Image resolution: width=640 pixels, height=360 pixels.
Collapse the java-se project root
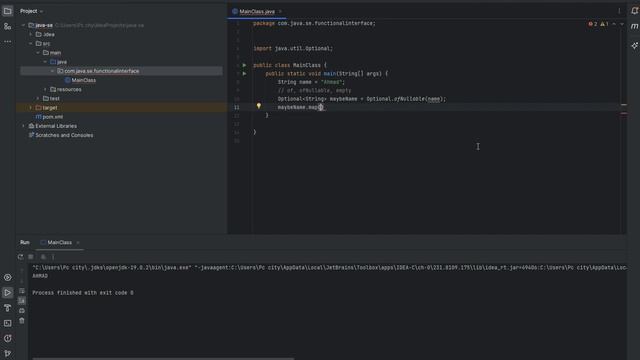tap(23, 25)
